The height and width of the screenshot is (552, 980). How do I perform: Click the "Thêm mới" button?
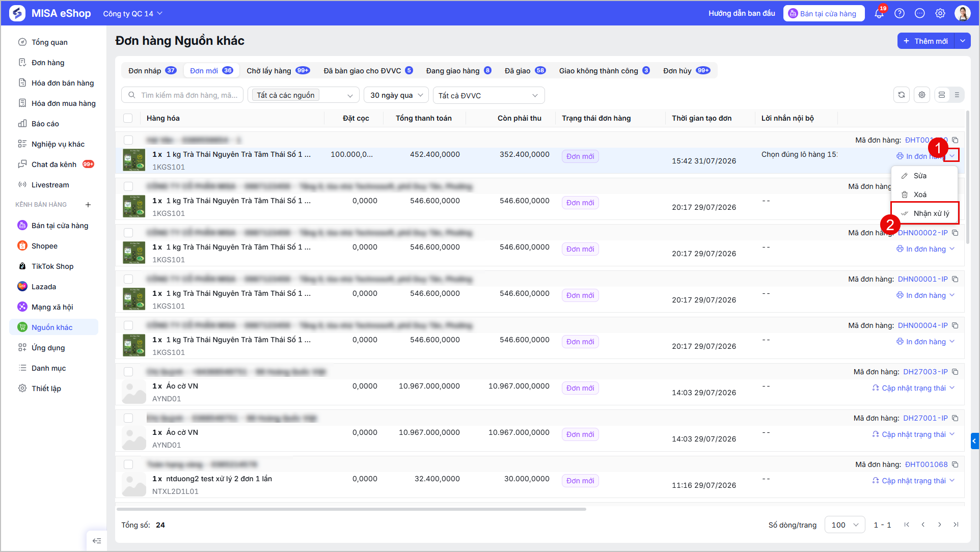[x=926, y=41]
